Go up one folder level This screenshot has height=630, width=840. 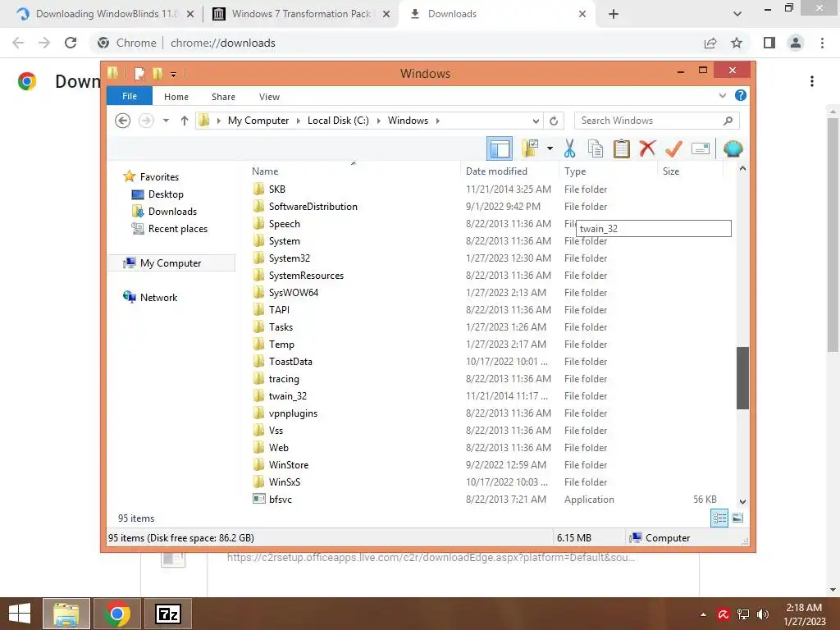(x=185, y=121)
